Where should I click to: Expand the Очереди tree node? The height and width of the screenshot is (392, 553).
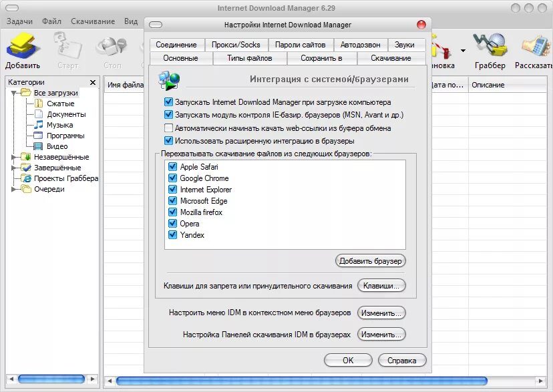point(14,189)
